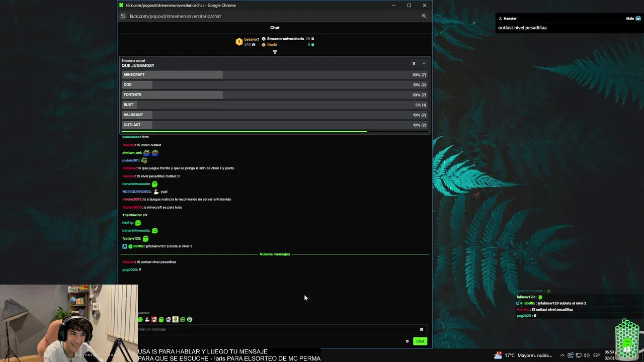Click NOSEQUIEN2002's yupi emote
Screen dimensions: 644x362
pyautogui.click(x=156, y=192)
